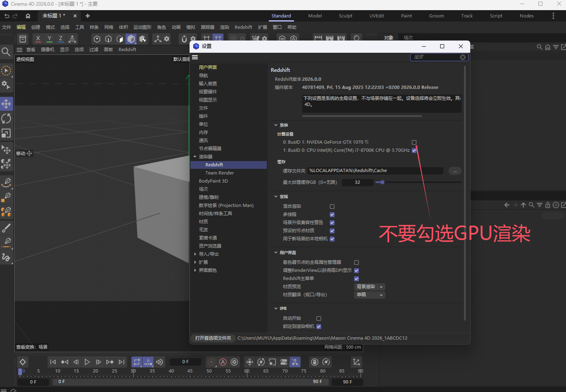Toggle the X axis lock icon

click(38, 39)
